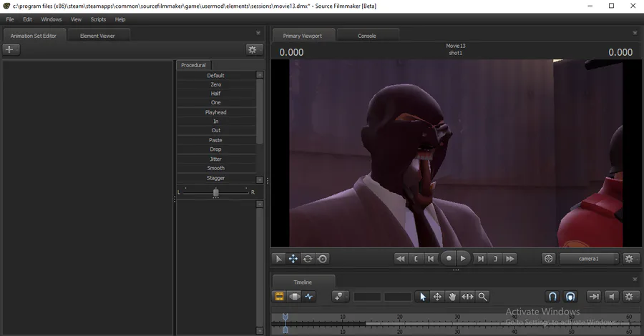
Task: Open the Windows menu
Action: click(52, 19)
